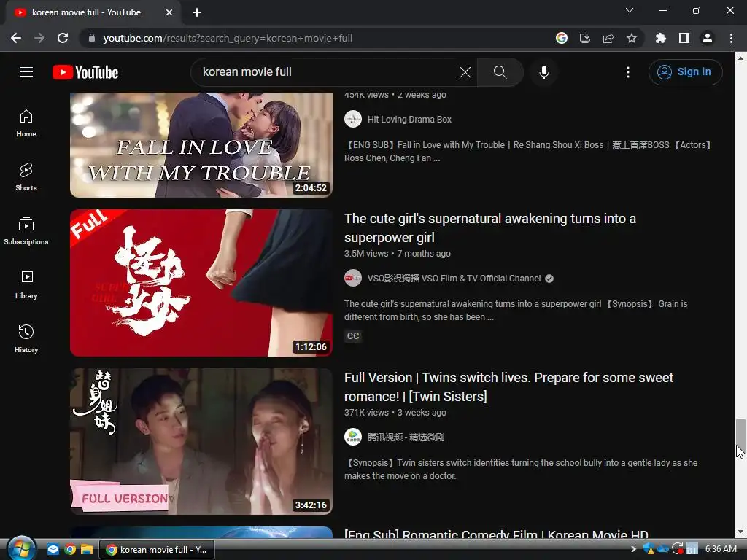747x560 pixels.
Task: Launch the mail app from taskbar
Action: click(x=53, y=550)
